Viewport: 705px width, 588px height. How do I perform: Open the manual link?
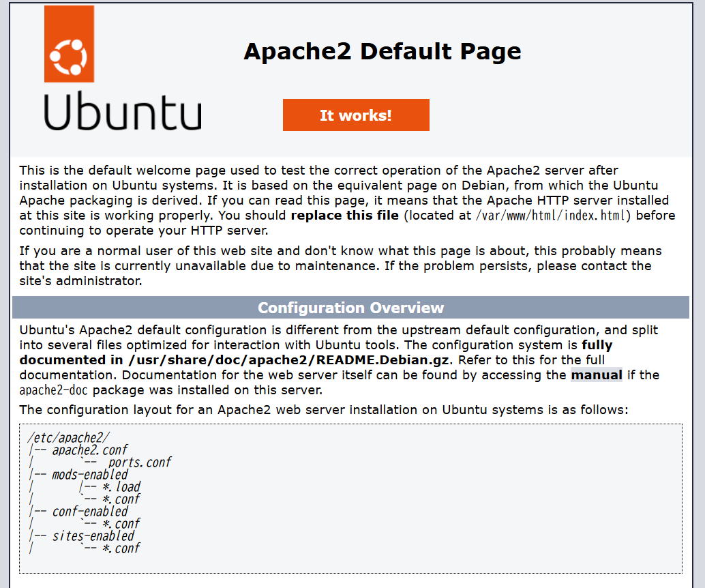[597, 374]
